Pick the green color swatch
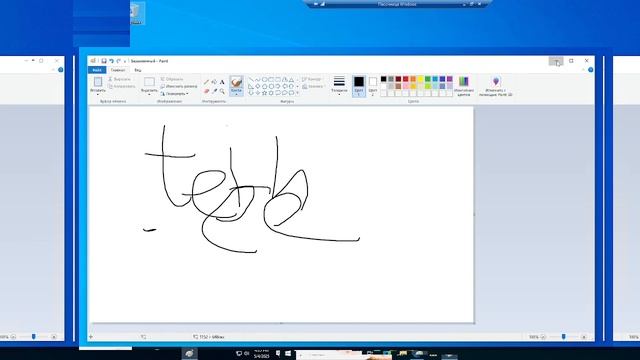 coord(428,79)
